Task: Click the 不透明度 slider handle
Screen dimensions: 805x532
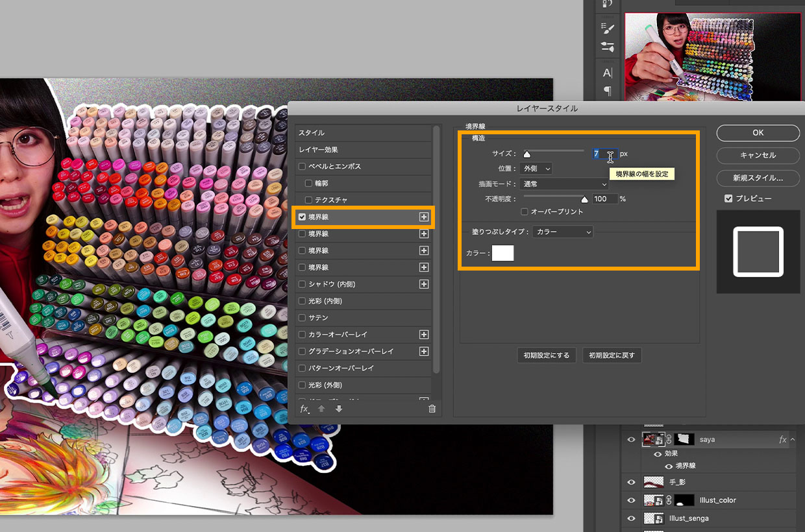Action: (584, 200)
